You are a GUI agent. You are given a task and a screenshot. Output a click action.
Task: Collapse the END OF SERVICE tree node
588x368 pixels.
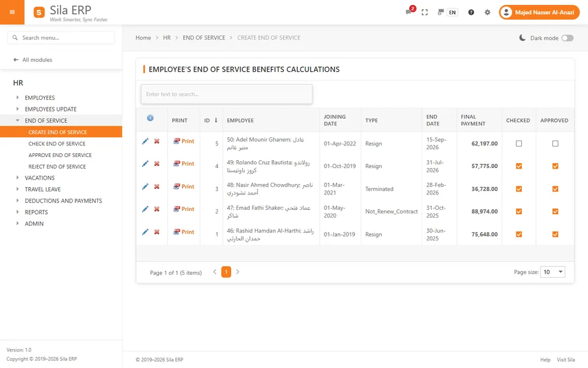click(x=17, y=121)
